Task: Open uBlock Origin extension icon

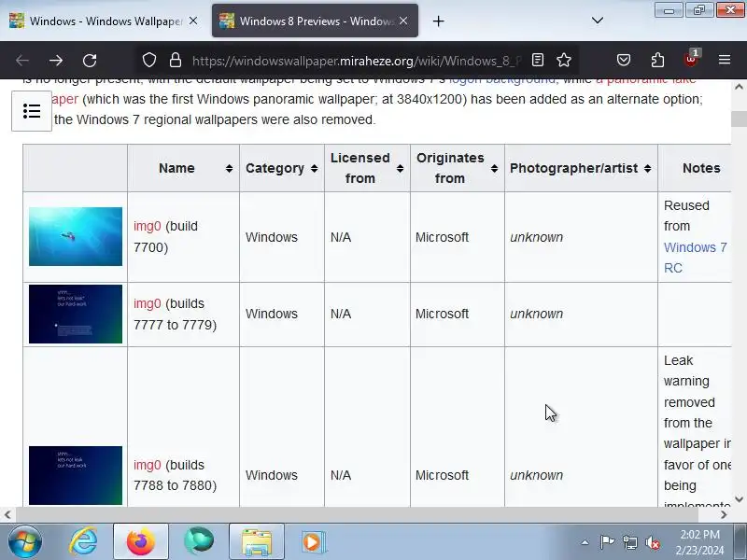Action: click(691, 60)
